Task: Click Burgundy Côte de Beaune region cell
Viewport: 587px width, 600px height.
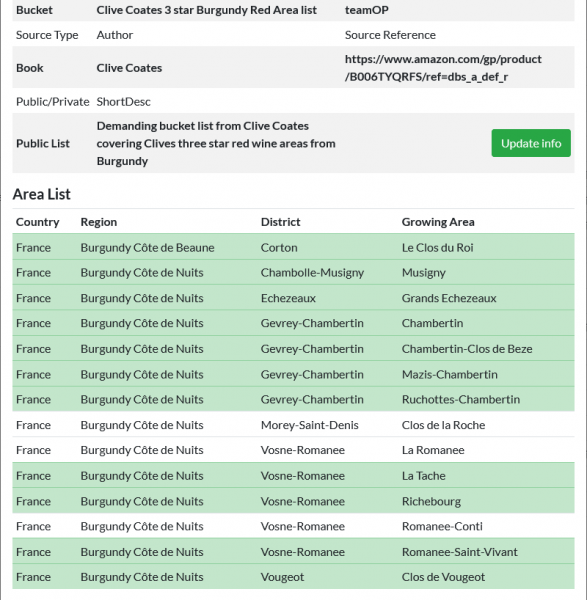Action: click(x=147, y=248)
